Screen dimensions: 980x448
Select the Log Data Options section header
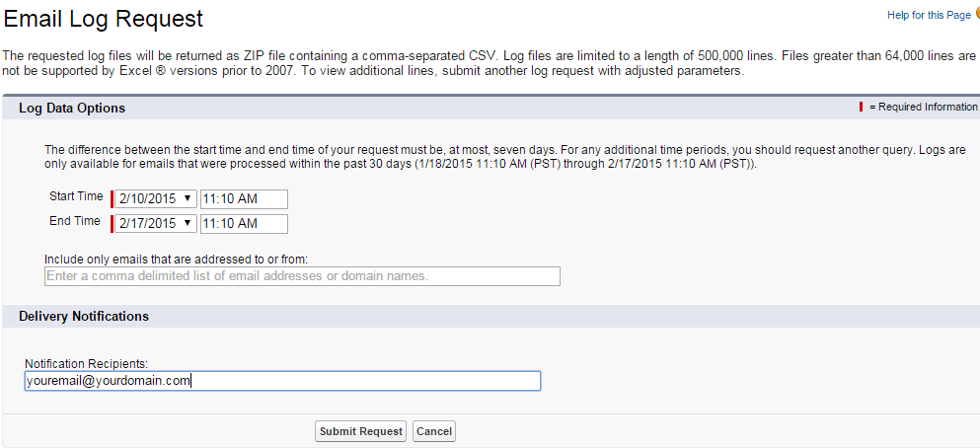[72, 108]
